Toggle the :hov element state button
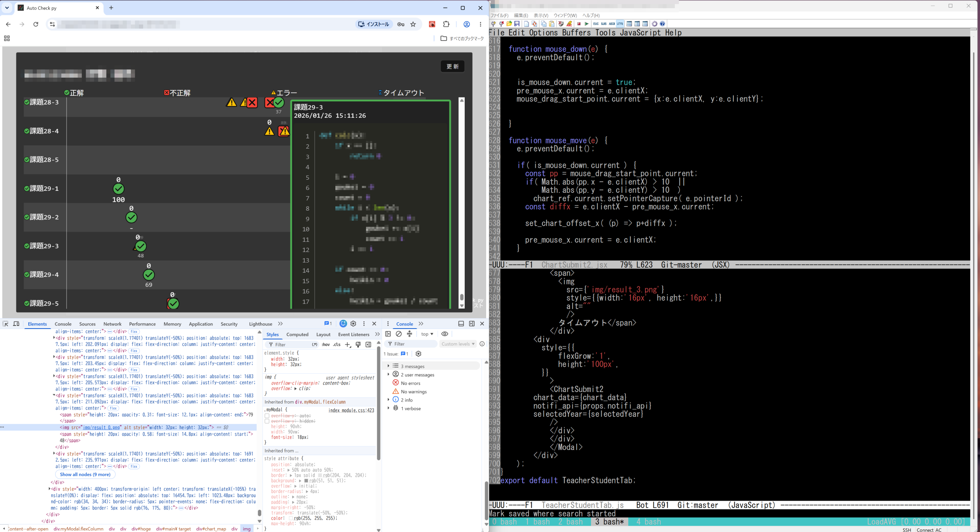This screenshot has height=532, width=980. tap(326, 344)
